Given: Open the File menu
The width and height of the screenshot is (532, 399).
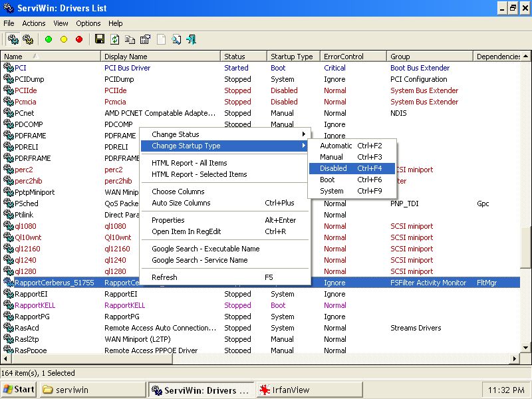Looking at the screenshot, I should pyautogui.click(x=9, y=23).
